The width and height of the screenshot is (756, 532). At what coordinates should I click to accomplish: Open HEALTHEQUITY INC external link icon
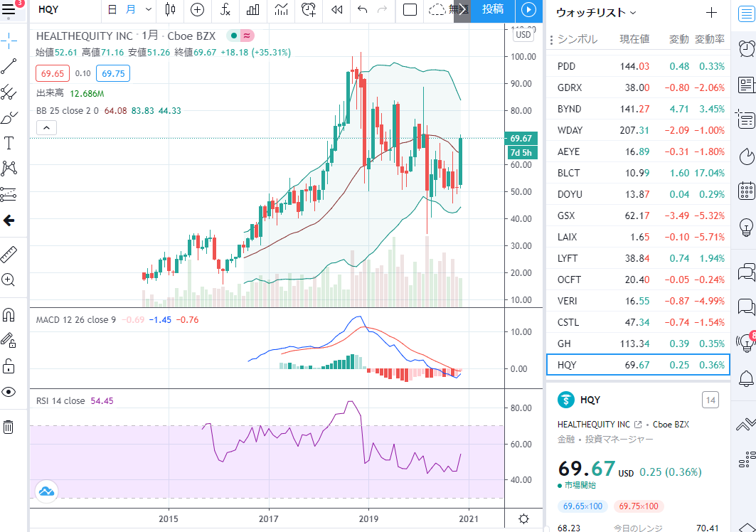pos(638,425)
